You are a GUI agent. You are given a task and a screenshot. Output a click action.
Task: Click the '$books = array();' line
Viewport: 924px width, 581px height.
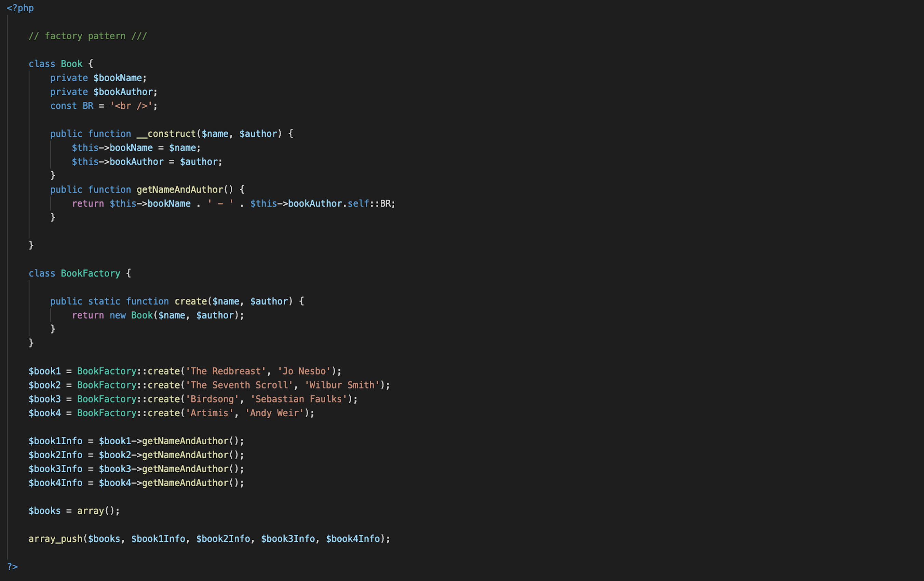coord(74,511)
